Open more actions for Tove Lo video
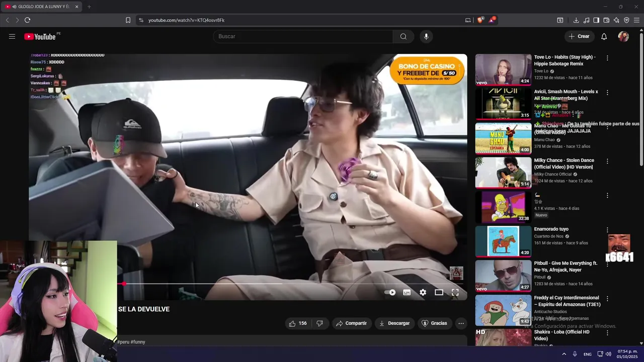Viewport: 644px width, 362px height. tap(607, 58)
